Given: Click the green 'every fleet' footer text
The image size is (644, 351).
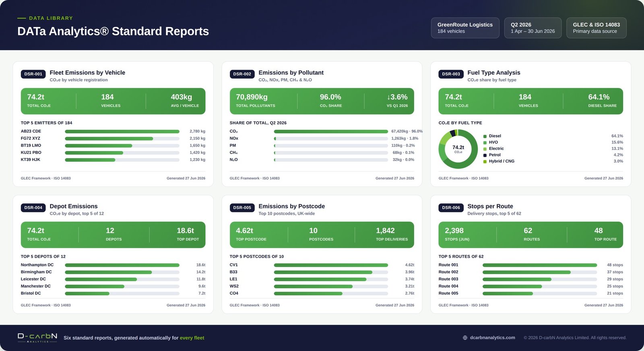Looking at the screenshot, I should [x=192, y=338].
